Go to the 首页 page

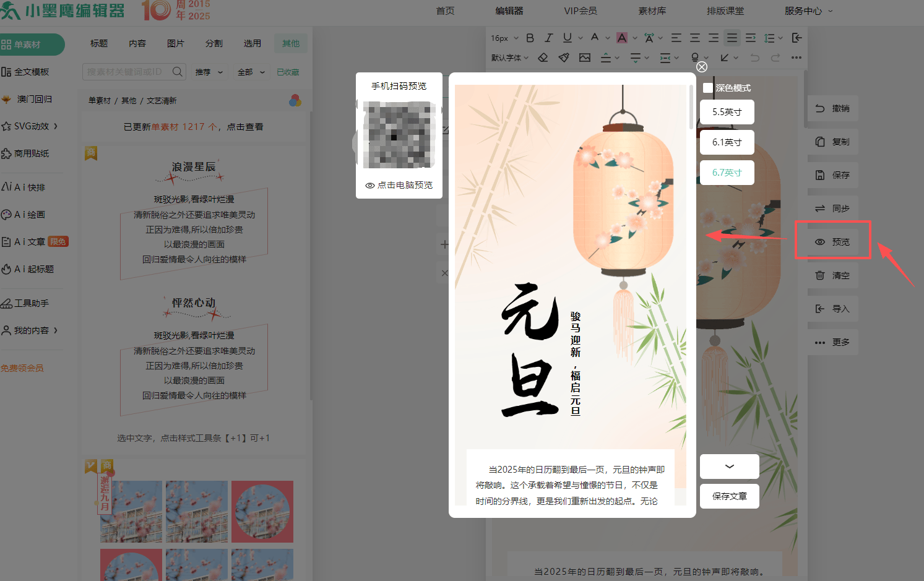click(446, 11)
